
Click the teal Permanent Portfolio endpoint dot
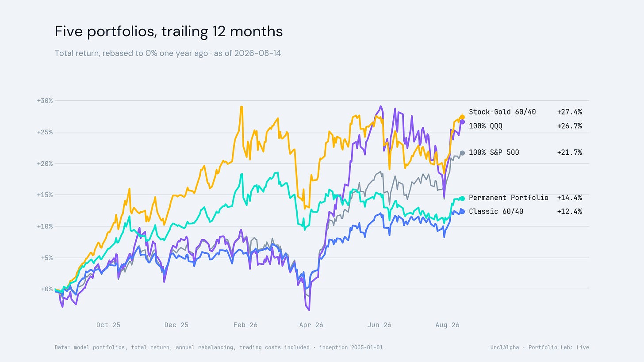pos(462,198)
